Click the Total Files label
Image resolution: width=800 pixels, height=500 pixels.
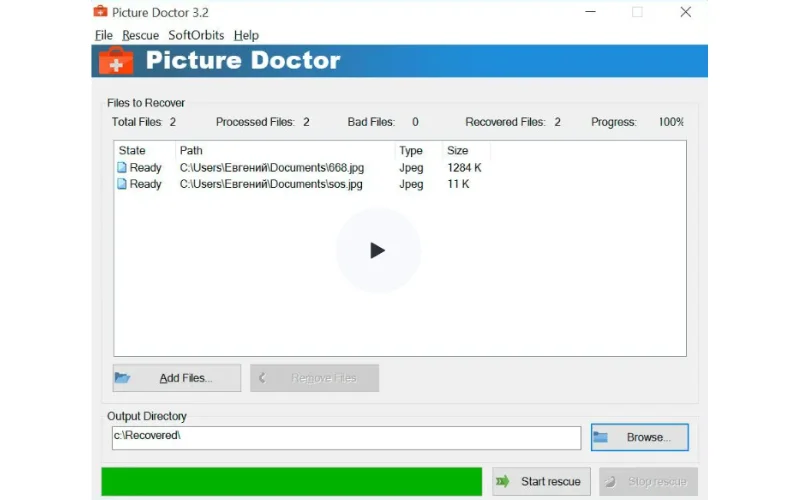(x=137, y=122)
